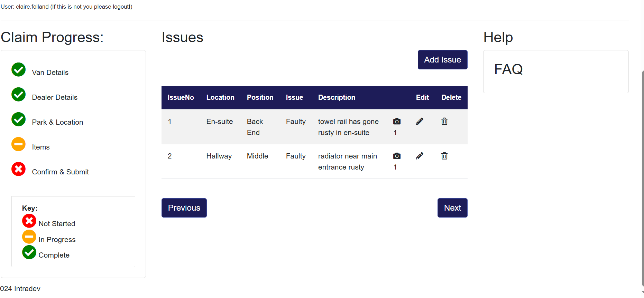Edit issue 1 with pencil icon
The width and height of the screenshot is (644, 298).
point(420,122)
